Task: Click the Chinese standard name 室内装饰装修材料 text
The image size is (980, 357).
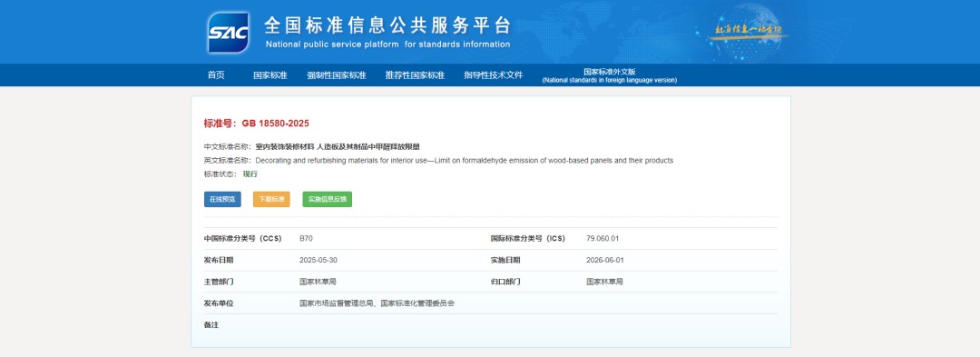Action: click(x=338, y=147)
